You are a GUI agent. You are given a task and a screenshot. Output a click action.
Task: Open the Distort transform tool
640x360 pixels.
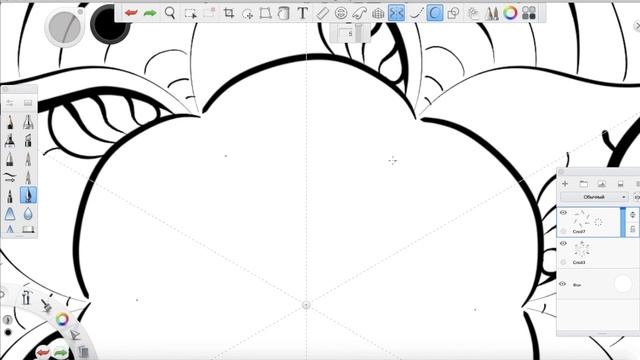pyautogui.click(x=266, y=13)
